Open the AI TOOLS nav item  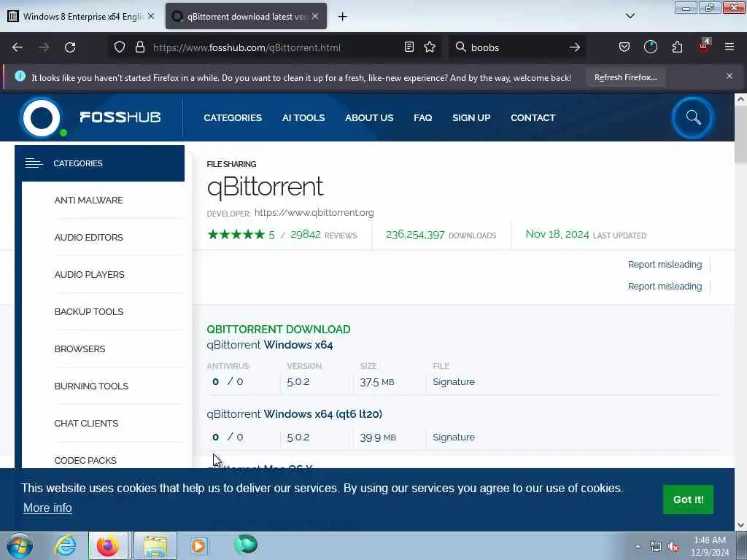pyautogui.click(x=303, y=117)
